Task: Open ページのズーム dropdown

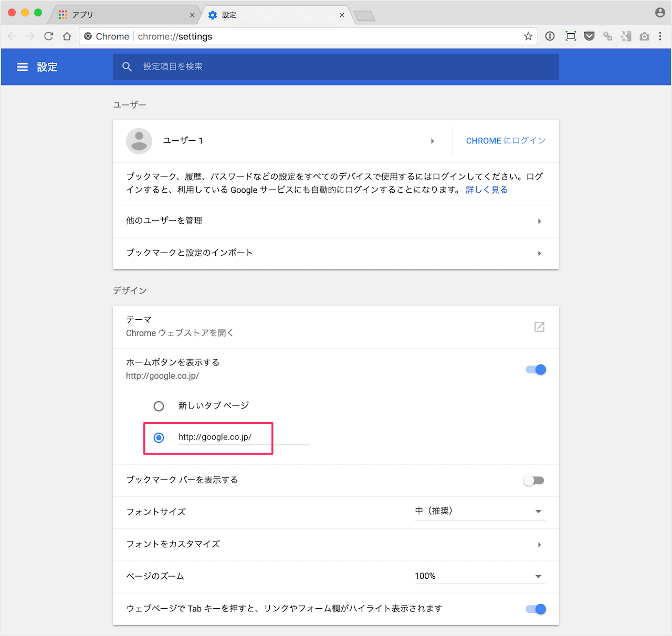Action: [480, 576]
